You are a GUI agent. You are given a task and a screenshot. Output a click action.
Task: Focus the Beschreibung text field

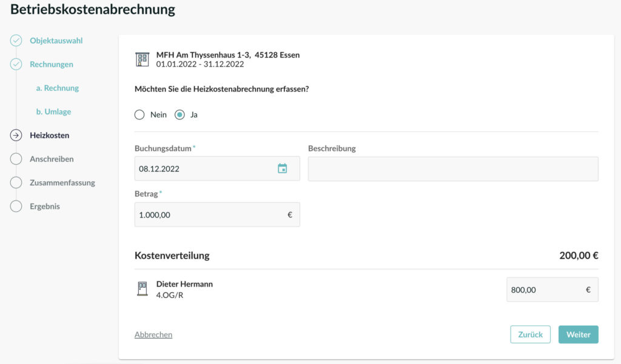[452, 169]
